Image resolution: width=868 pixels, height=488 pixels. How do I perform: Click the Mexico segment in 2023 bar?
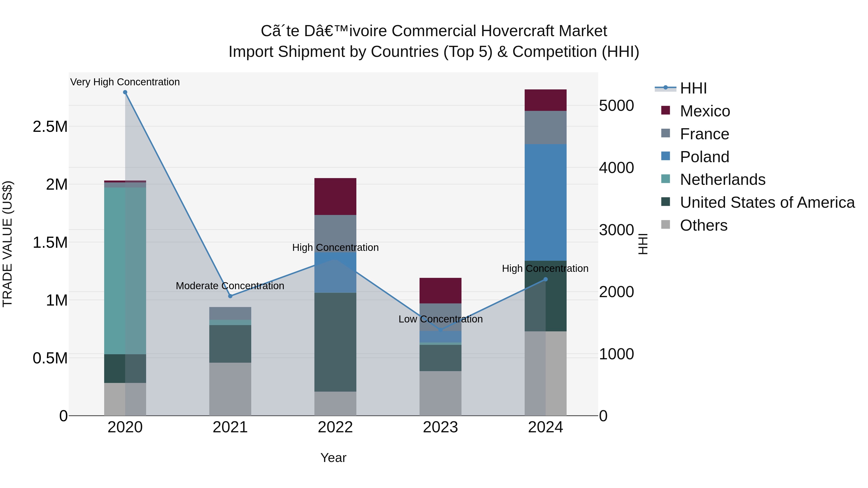point(441,291)
